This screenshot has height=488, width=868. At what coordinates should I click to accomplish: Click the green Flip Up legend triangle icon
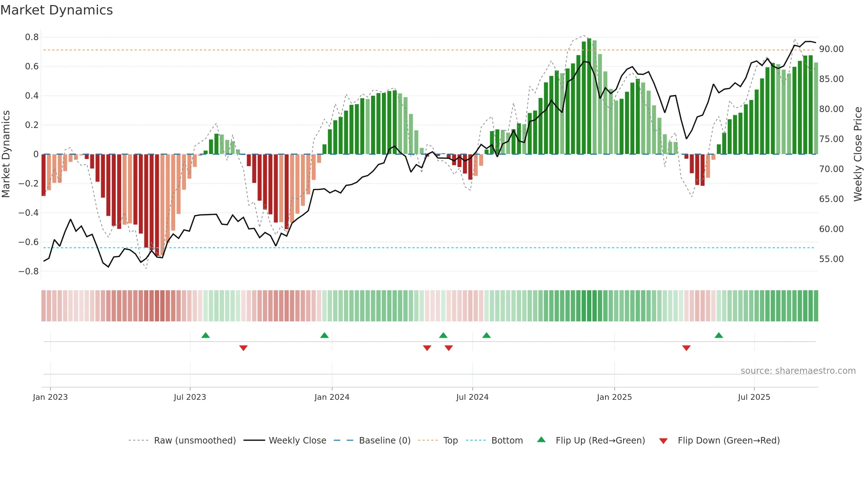(x=541, y=440)
